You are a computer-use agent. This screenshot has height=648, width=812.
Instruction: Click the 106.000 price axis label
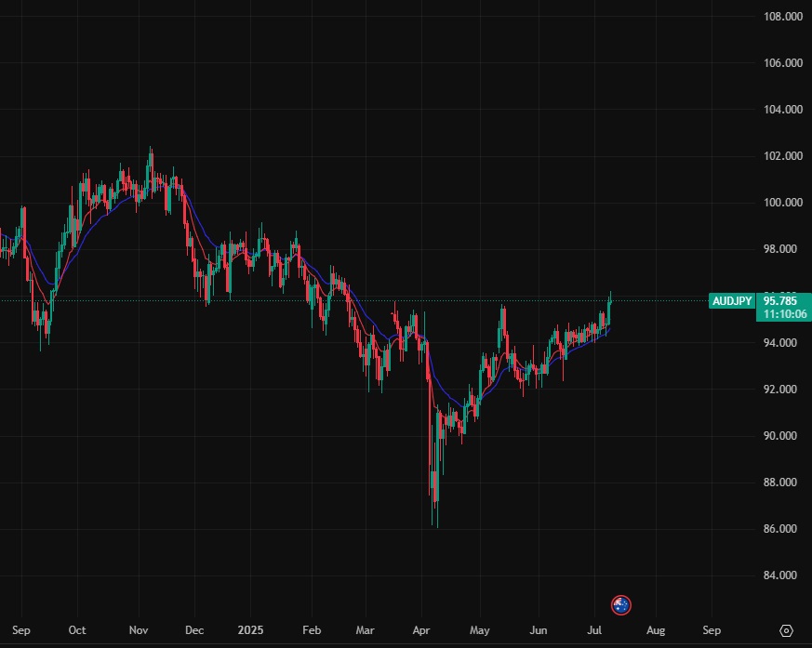coord(783,63)
